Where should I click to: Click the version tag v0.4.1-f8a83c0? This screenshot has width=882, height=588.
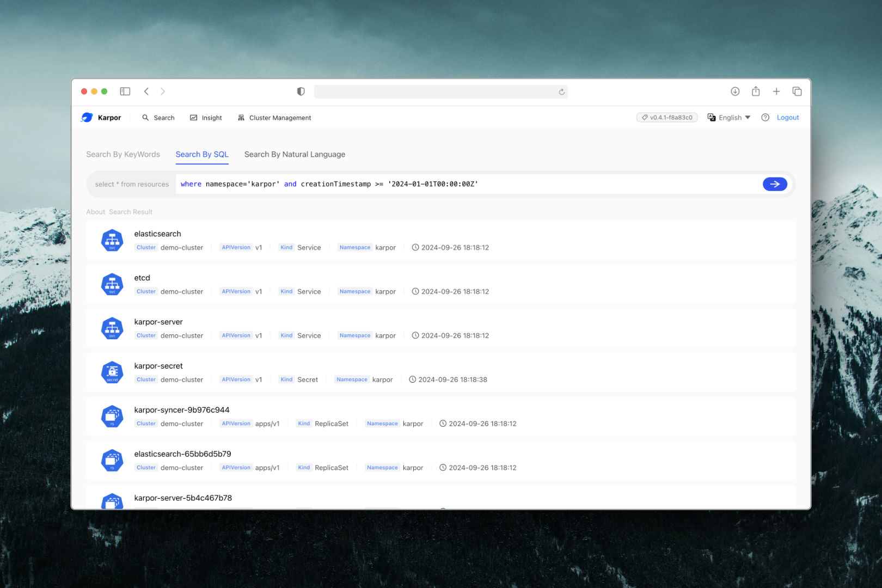click(667, 118)
